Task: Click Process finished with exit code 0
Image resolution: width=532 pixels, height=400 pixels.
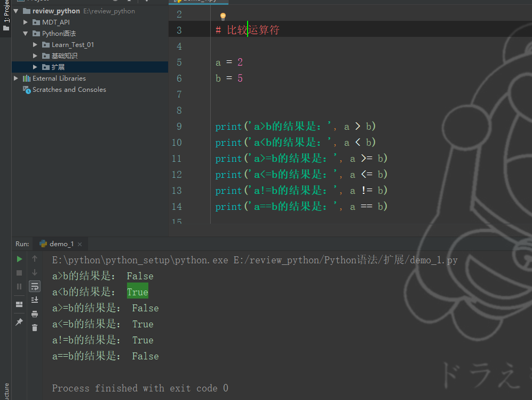Action: [x=140, y=388]
